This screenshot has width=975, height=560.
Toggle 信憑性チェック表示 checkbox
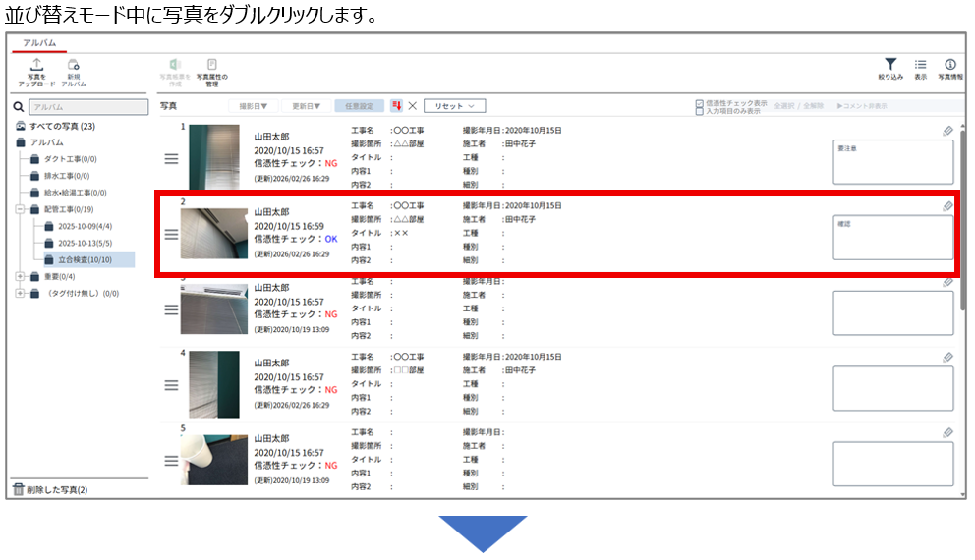[x=699, y=102]
